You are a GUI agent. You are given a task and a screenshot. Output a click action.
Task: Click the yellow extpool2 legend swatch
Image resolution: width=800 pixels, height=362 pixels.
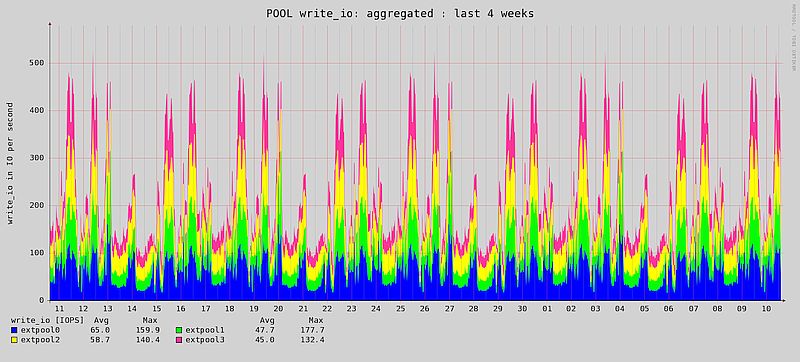(x=14, y=340)
